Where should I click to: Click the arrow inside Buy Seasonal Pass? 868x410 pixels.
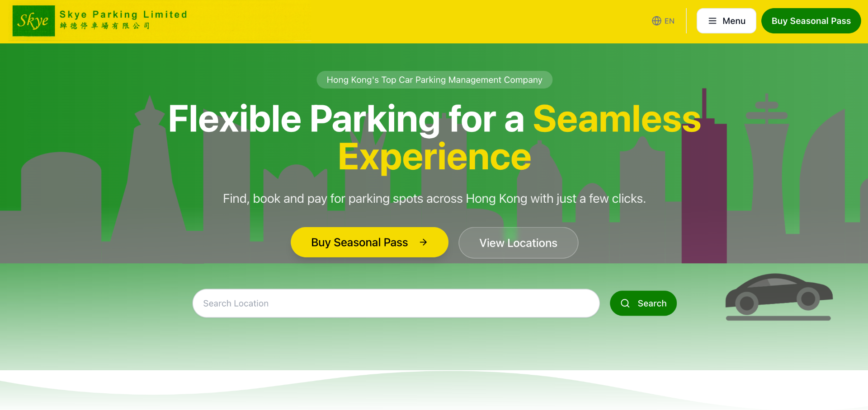pos(423,242)
